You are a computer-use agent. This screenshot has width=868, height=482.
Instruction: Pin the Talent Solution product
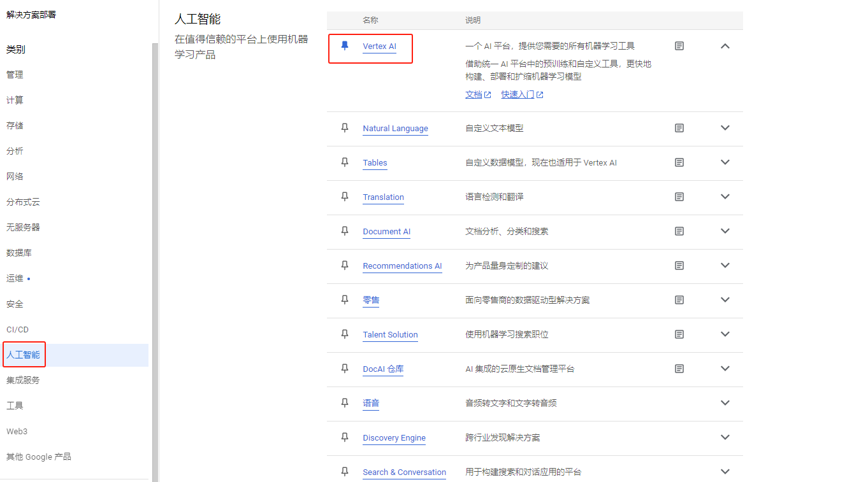(x=345, y=334)
